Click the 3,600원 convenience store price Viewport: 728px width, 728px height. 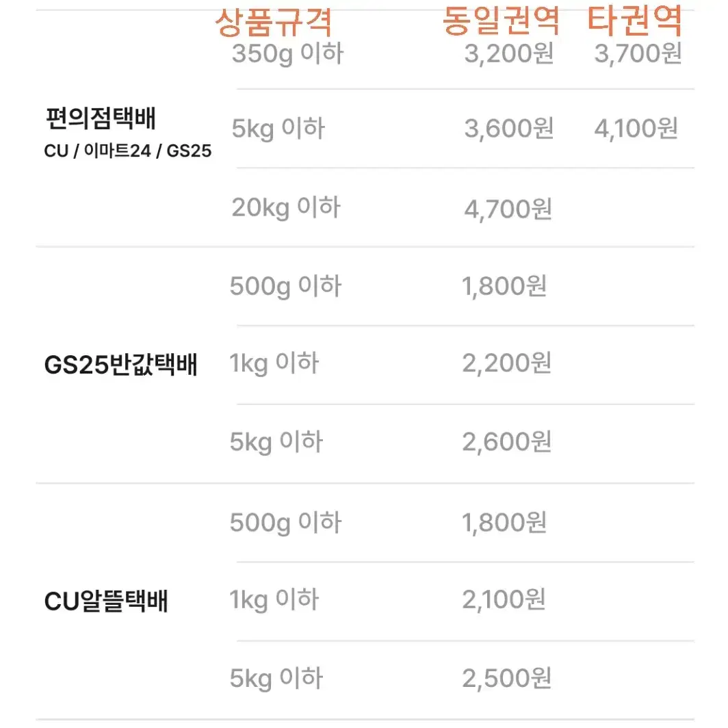pyautogui.click(x=509, y=128)
